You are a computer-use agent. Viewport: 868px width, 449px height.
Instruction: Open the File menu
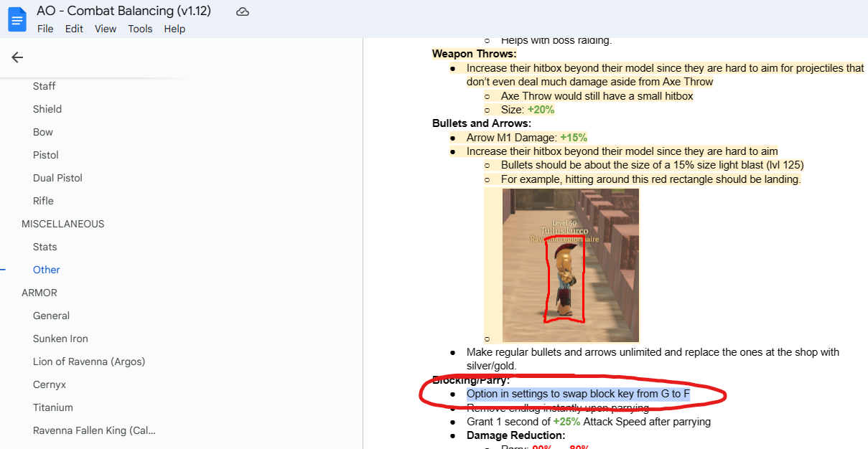click(45, 29)
